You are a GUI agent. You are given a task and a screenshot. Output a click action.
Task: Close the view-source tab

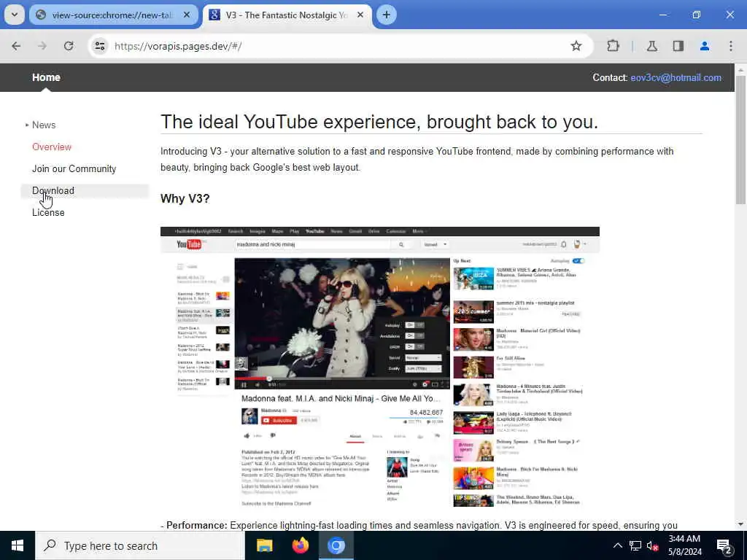[x=187, y=15]
